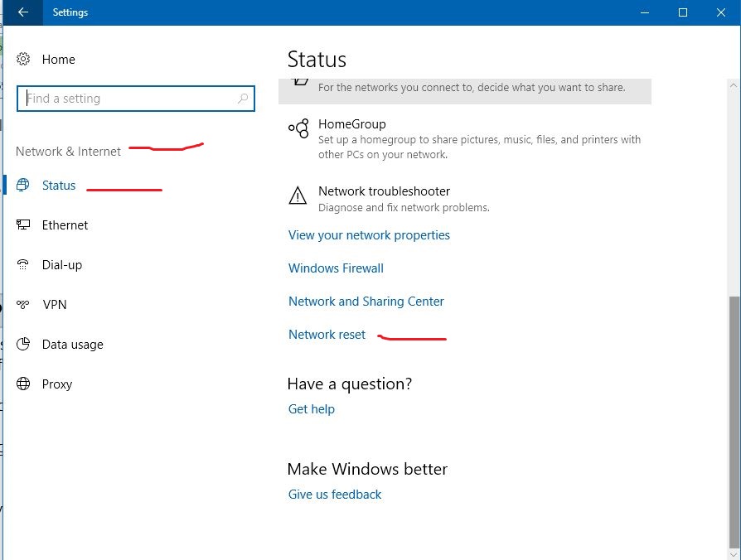The image size is (741, 560).
Task: Click the Have a question? heading
Action: click(350, 384)
